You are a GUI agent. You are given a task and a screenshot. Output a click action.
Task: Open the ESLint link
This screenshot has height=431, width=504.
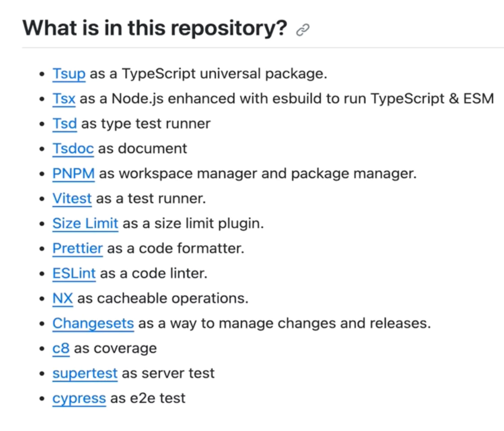pos(74,273)
